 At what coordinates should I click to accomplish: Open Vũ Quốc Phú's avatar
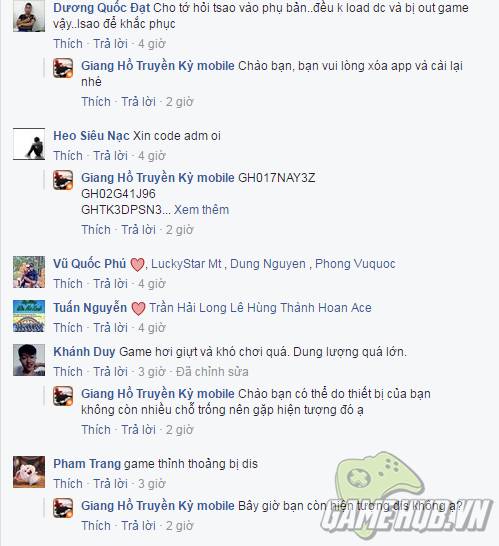pos(29,272)
